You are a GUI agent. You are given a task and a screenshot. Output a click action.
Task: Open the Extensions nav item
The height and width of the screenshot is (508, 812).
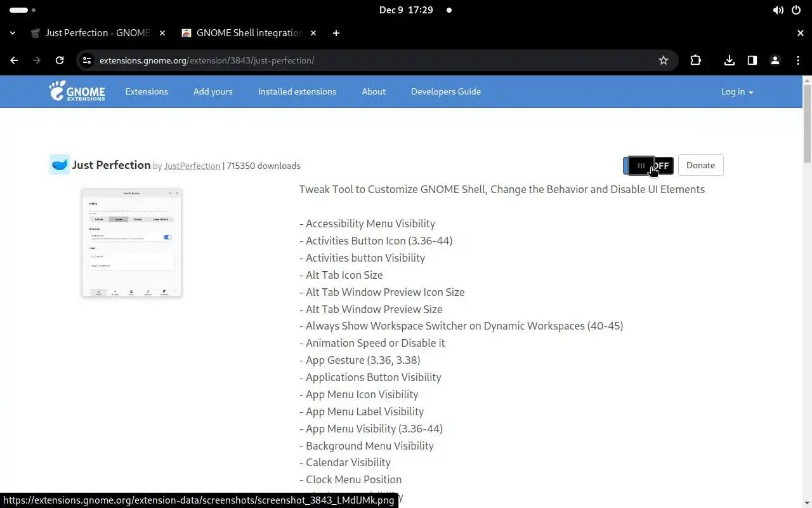[147, 91]
